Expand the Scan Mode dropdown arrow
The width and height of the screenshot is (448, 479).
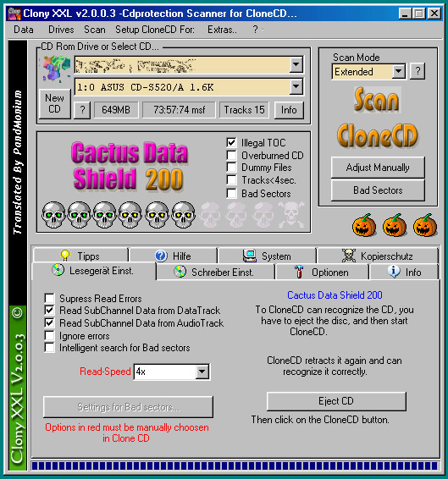(x=398, y=71)
